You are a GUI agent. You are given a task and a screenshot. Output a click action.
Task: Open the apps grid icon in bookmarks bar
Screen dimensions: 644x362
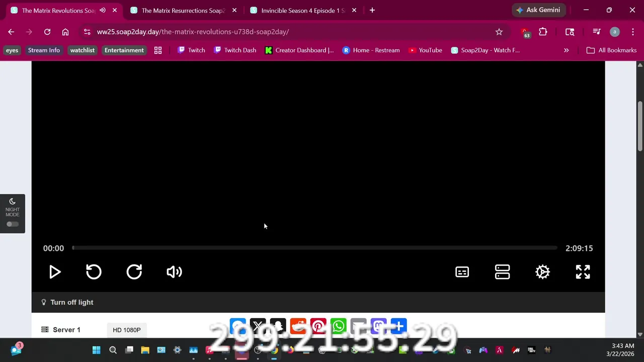click(x=158, y=50)
